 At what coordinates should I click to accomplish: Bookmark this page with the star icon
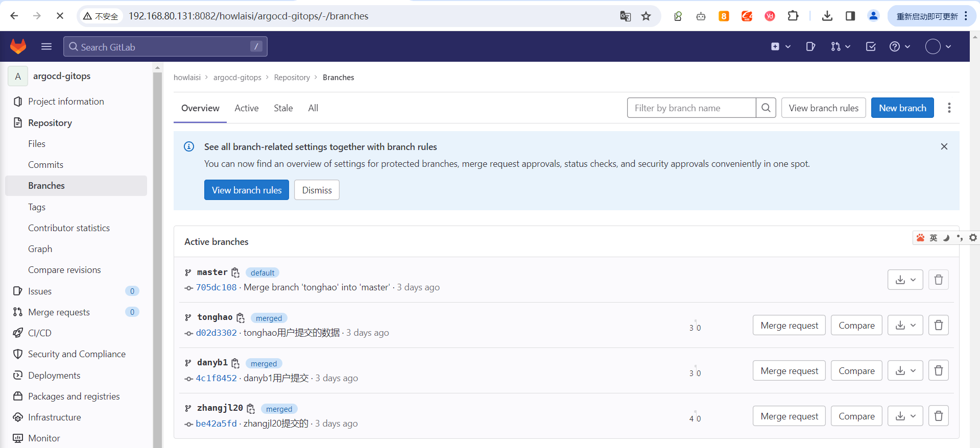646,16
